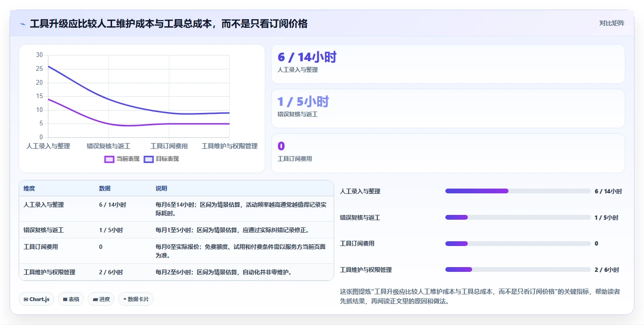Click the description starting 每月0至实际报价
Screen dimensions: 644x325
click(x=241, y=251)
